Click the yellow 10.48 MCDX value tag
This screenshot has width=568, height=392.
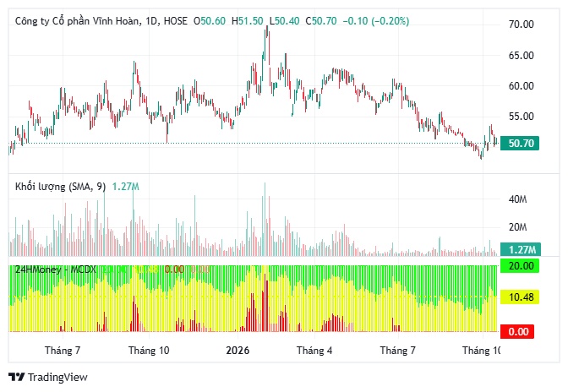pyautogui.click(x=520, y=297)
